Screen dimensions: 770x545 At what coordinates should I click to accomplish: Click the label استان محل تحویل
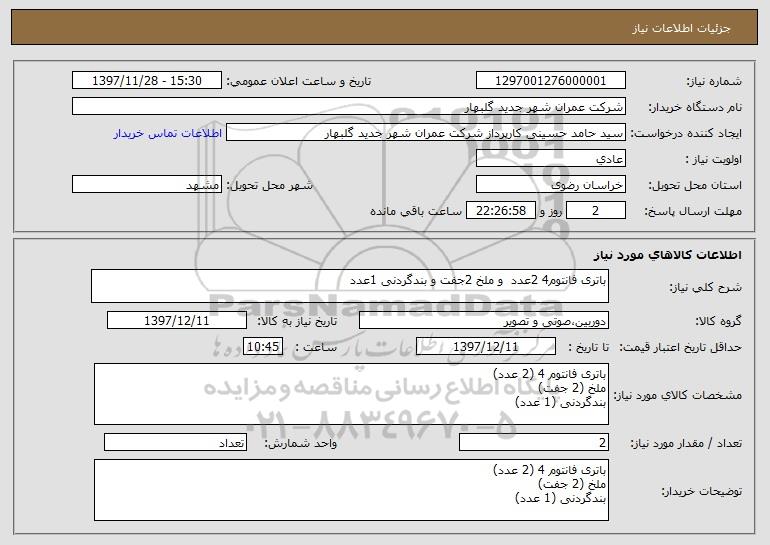(x=695, y=186)
